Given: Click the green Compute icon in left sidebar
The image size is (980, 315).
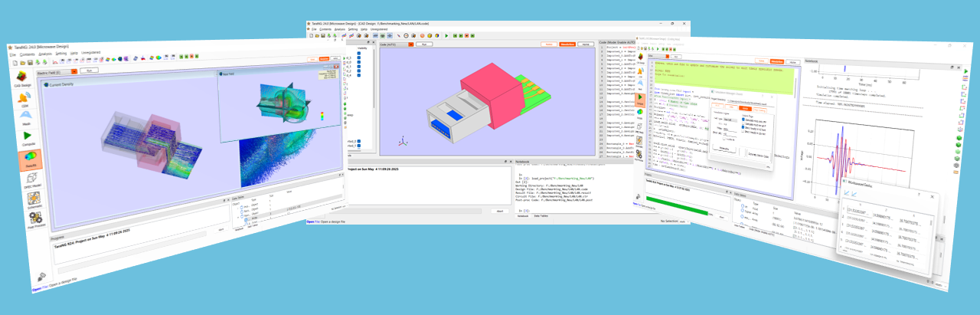Looking at the screenshot, I should tap(28, 139).
